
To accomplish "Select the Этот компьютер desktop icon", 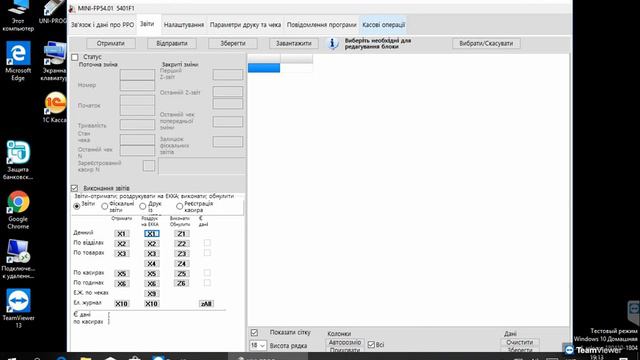I will tap(18, 16).
